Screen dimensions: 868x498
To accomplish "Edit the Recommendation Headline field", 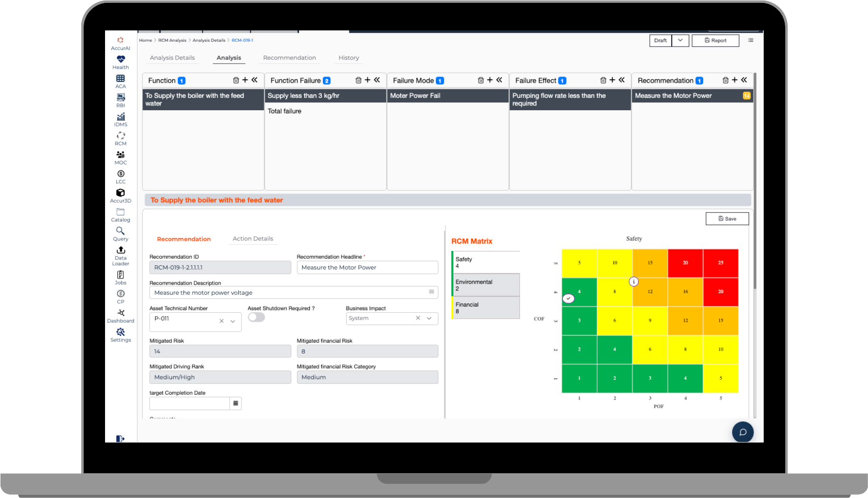I will point(367,268).
